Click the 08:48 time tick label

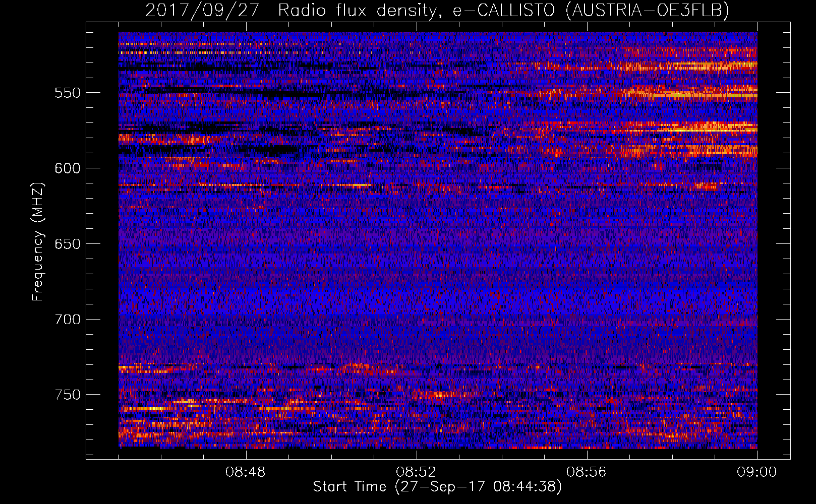[x=246, y=472]
